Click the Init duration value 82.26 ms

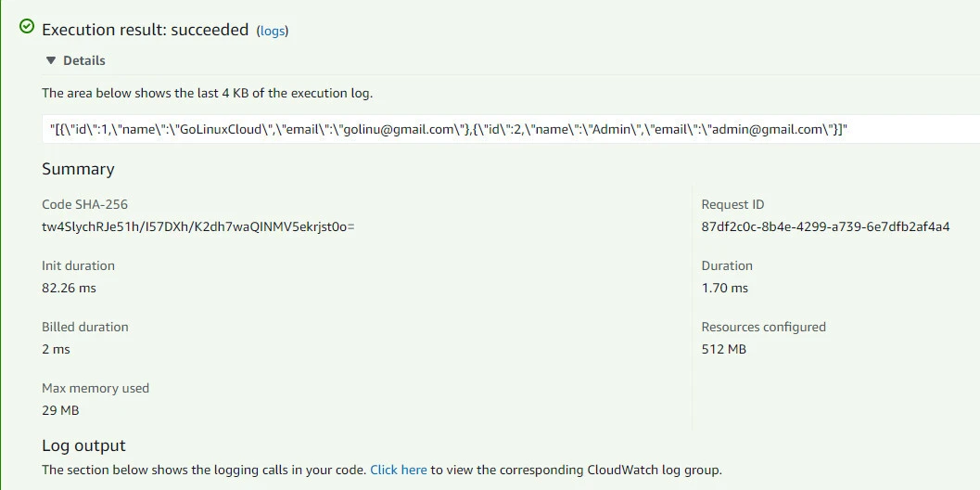point(69,288)
